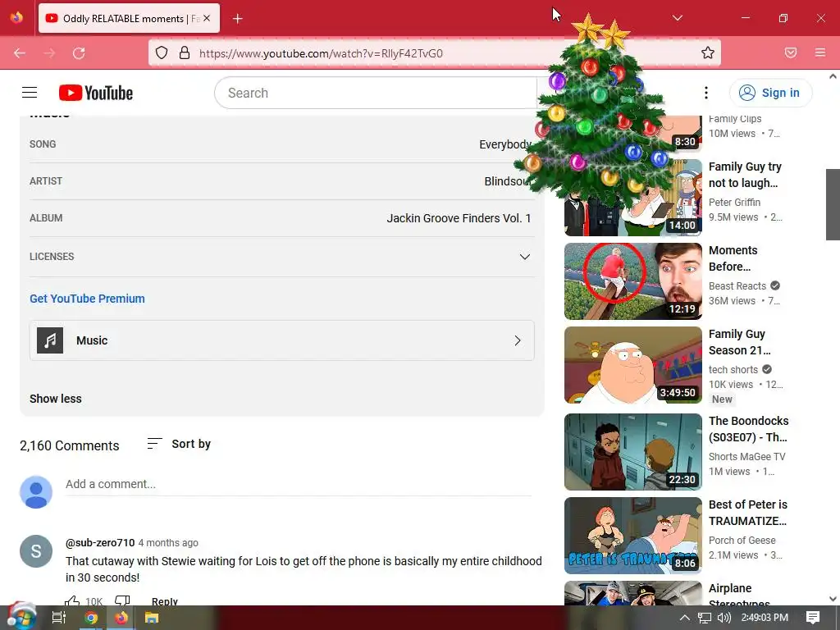Click the tech shorts channel name

(733, 369)
